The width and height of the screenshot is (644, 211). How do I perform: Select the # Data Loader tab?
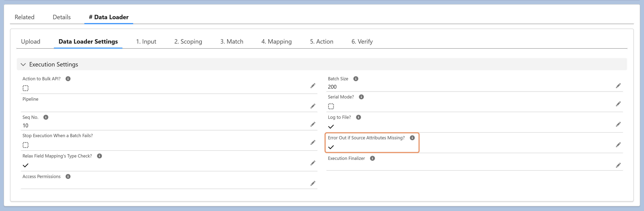click(x=109, y=17)
